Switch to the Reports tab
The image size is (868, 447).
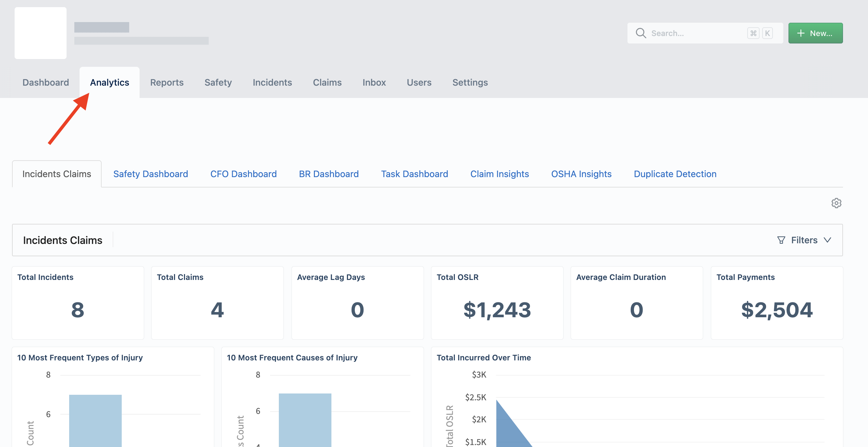coord(167,82)
